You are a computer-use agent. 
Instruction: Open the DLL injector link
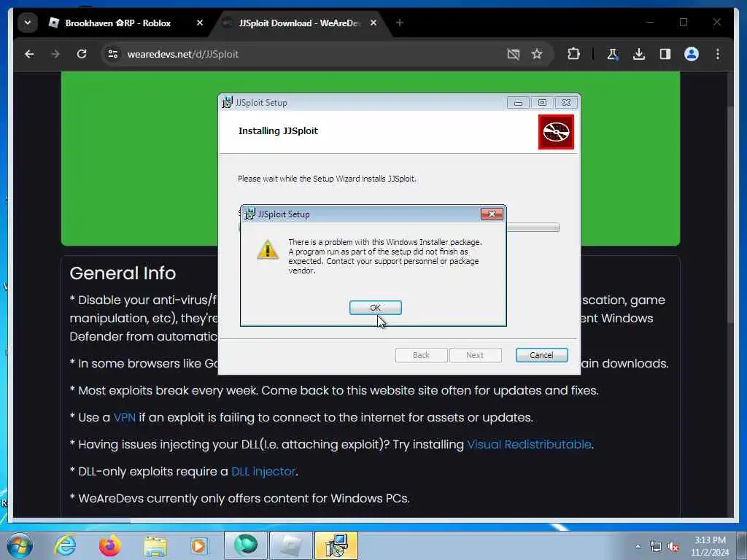pyautogui.click(x=263, y=472)
